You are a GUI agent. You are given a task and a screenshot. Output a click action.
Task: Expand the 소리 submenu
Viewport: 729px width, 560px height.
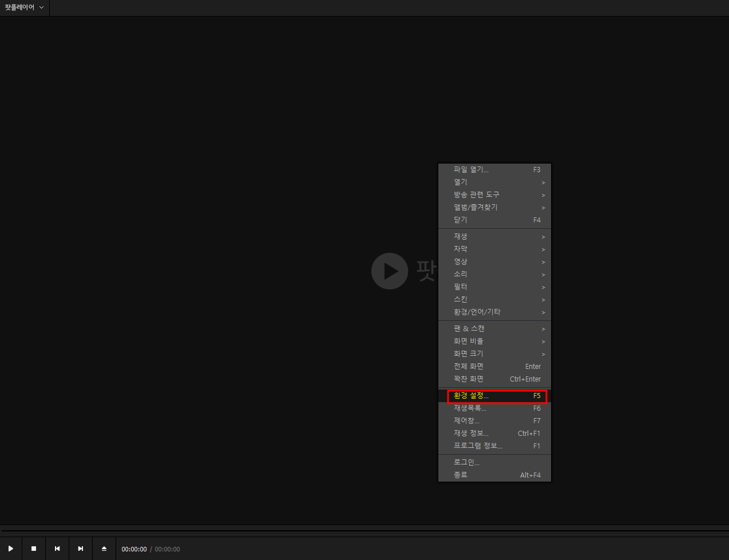click(494, 275)
